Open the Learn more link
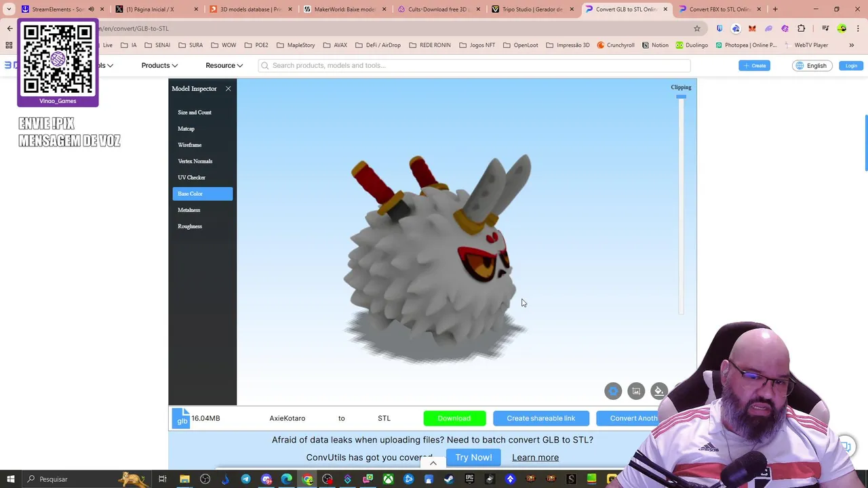The width and height of the screenshot is (868, 488). coord(535,457)
